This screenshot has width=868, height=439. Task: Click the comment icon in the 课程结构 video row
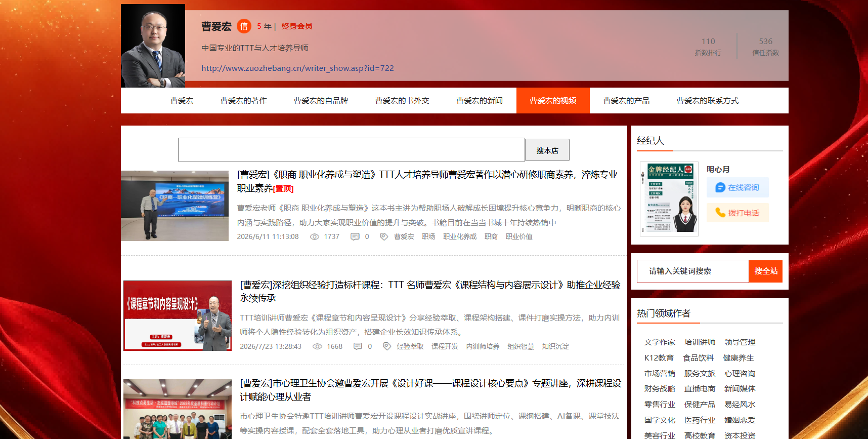(358, 346)
